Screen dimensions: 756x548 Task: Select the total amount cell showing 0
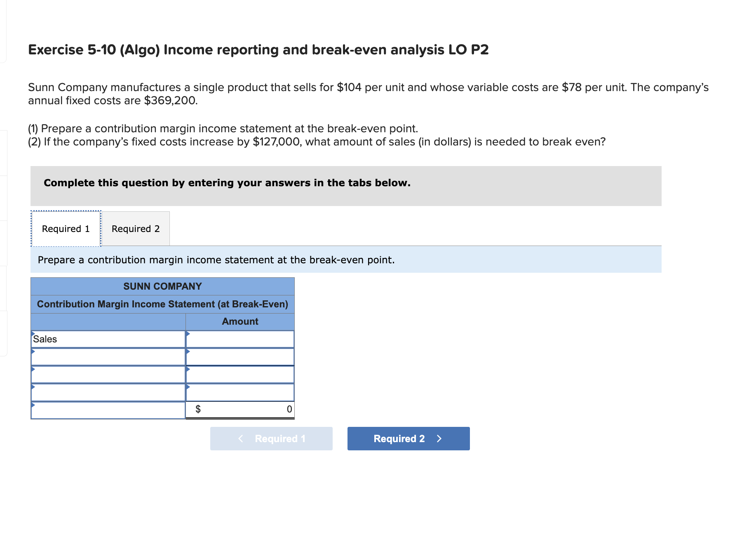(240, 409)
